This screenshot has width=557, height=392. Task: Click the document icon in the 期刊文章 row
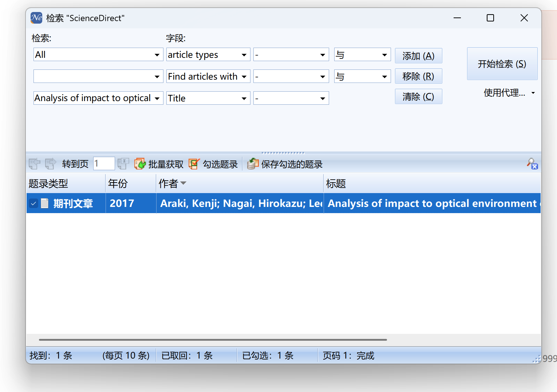(x=44, y=203)
